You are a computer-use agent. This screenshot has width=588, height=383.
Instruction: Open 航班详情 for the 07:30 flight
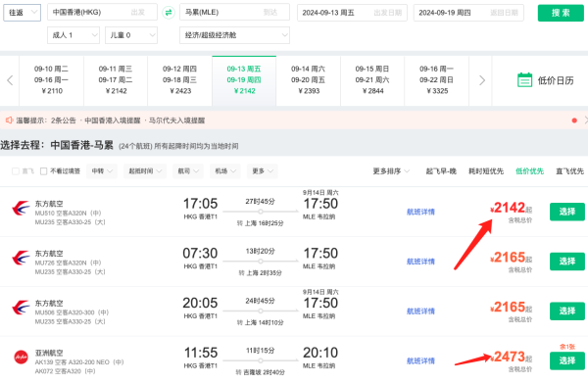click(420, 262)
